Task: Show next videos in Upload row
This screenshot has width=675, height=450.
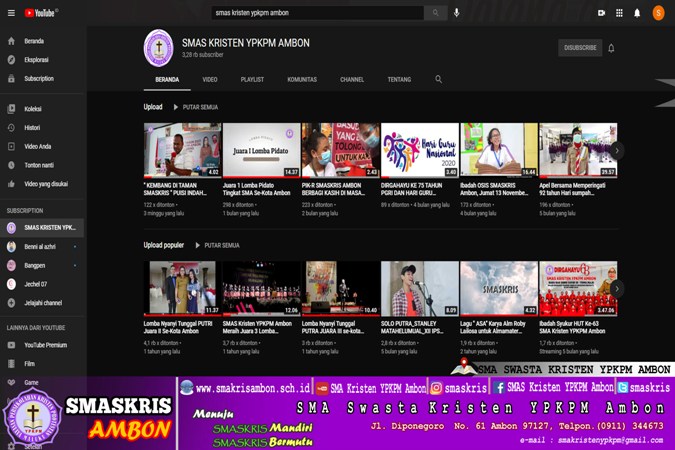Action: pos(617,150)
